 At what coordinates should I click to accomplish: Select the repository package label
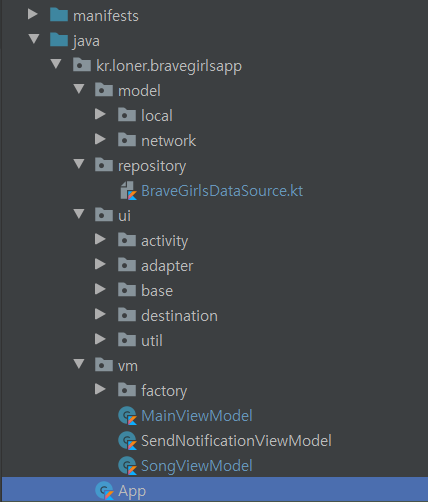pos(152,166)
